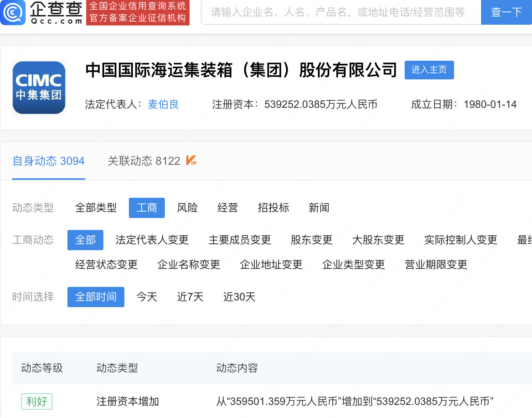The width and height of the screenshot is (532, 418).
Task: Select 近7天 time range
Action: (190, 297)
